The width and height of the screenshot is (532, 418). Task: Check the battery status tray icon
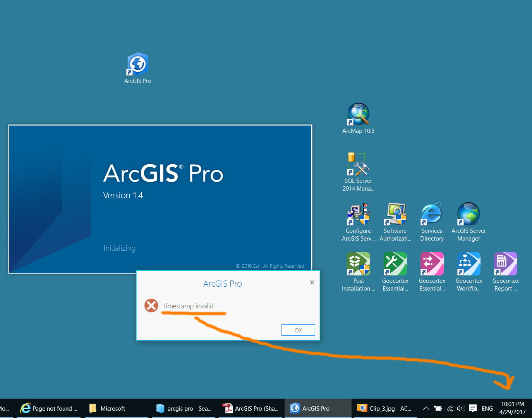pyautogui.click(x=438, y=408)
